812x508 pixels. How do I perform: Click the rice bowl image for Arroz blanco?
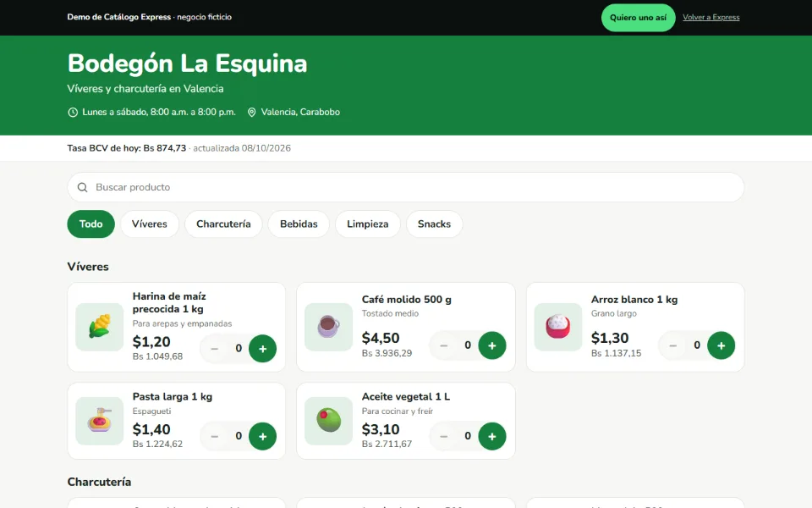[557, 327]
